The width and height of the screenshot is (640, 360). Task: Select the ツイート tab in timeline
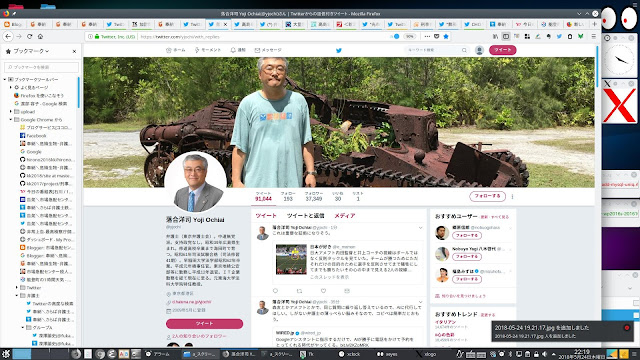click(x=266, y=216)
